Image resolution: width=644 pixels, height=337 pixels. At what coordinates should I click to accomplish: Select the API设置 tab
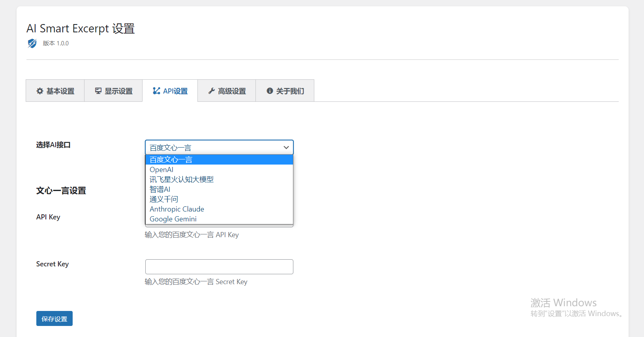170,91
